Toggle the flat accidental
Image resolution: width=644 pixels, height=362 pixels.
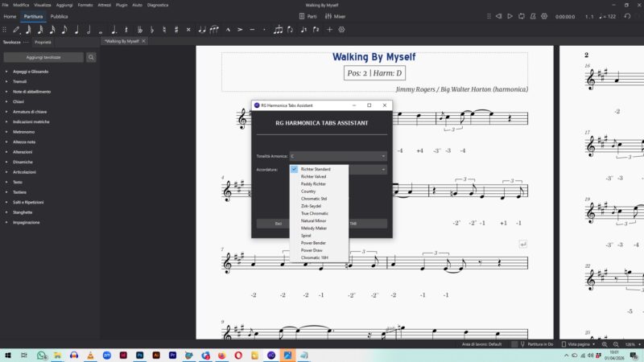click(152, 30)
